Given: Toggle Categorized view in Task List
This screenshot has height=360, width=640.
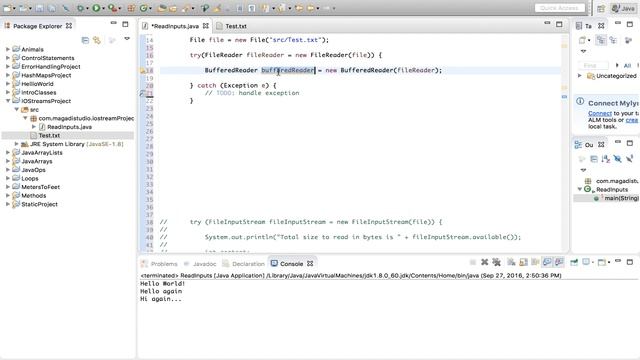Looking at the screenshot, I should click(600, 40).
